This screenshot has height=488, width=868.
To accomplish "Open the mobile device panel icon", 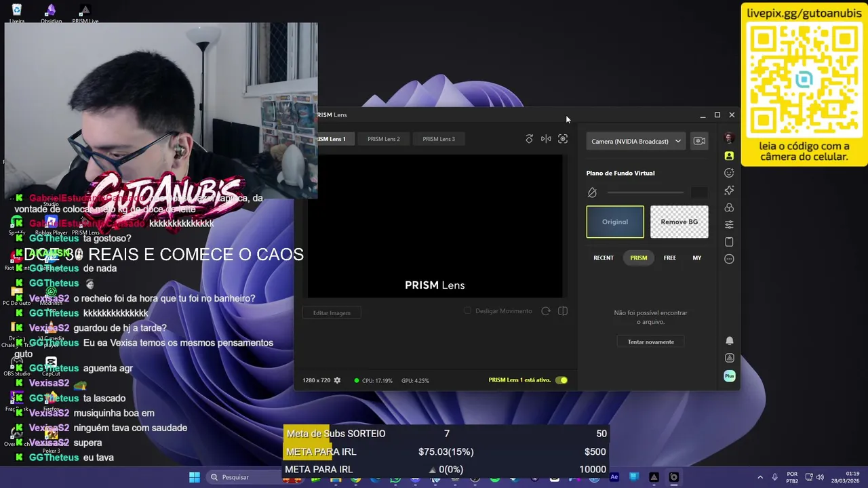I will coord(729,242).
